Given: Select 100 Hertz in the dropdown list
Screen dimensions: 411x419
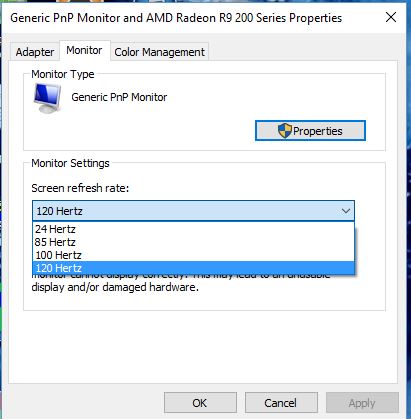Looking at the screenshot, I should click(193, 255).
